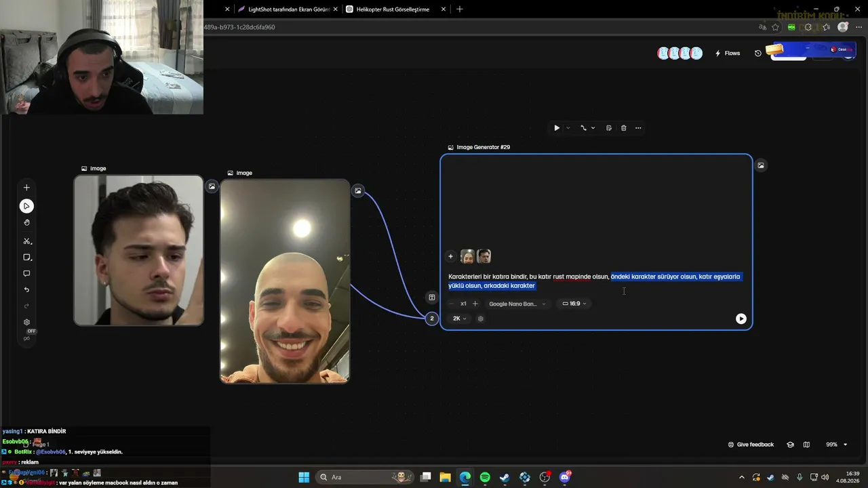The height and width of the screenshot is (488, 868).
Task: Open more options ellipsis in node toolbar
Action: 638,128
